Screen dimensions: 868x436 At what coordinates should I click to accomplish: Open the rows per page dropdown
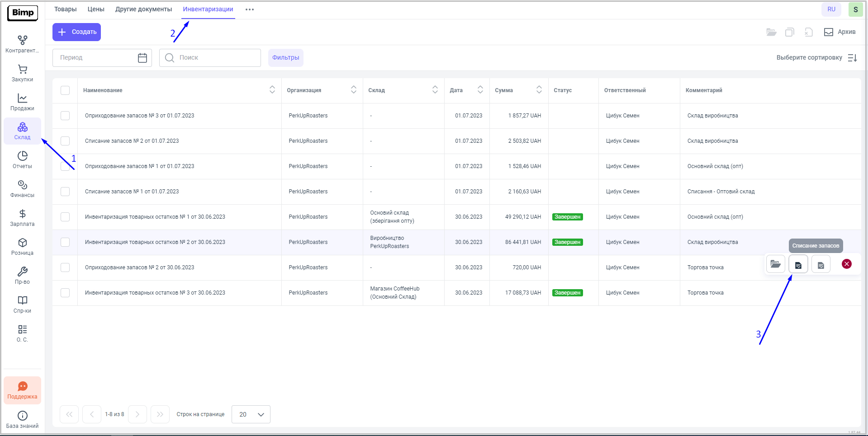click(x=251, y=414)
